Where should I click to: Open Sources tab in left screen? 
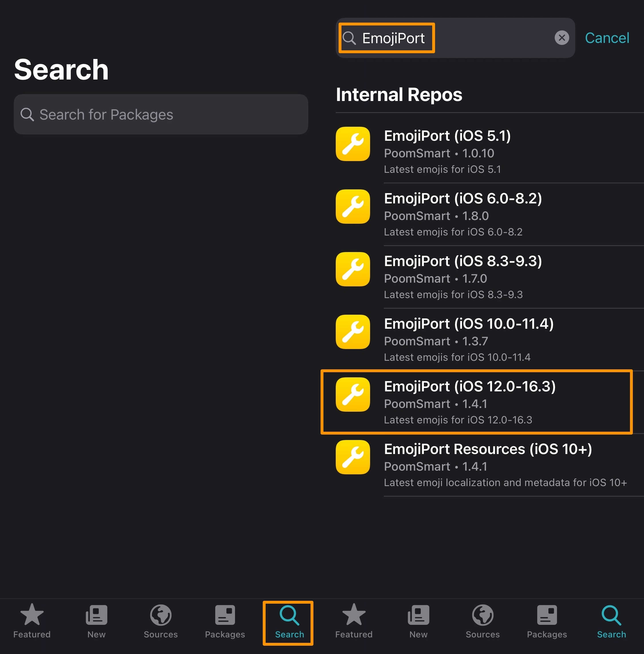(x=161, y=622)
